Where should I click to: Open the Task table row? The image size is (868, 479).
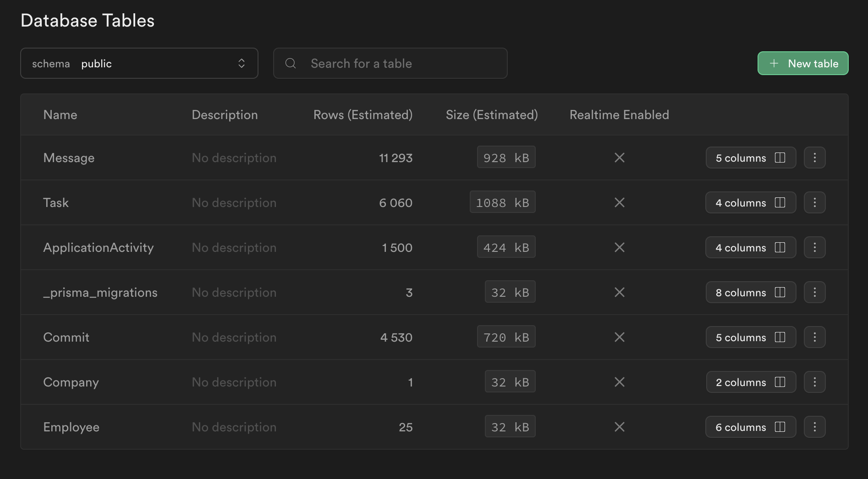(x=56, y=202)
